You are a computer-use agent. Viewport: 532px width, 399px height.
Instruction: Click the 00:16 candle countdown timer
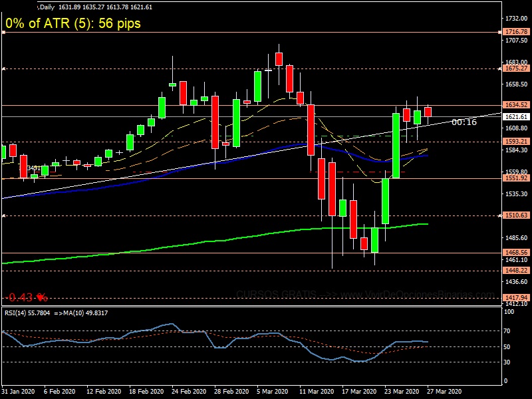(464, 122)
